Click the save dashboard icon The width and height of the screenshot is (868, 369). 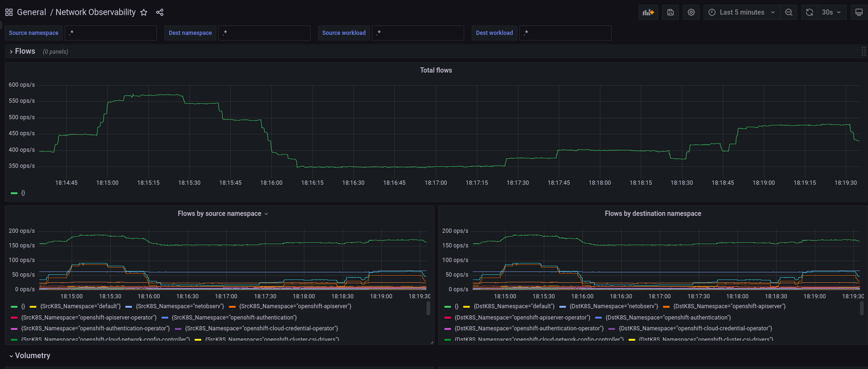[671, 13]
